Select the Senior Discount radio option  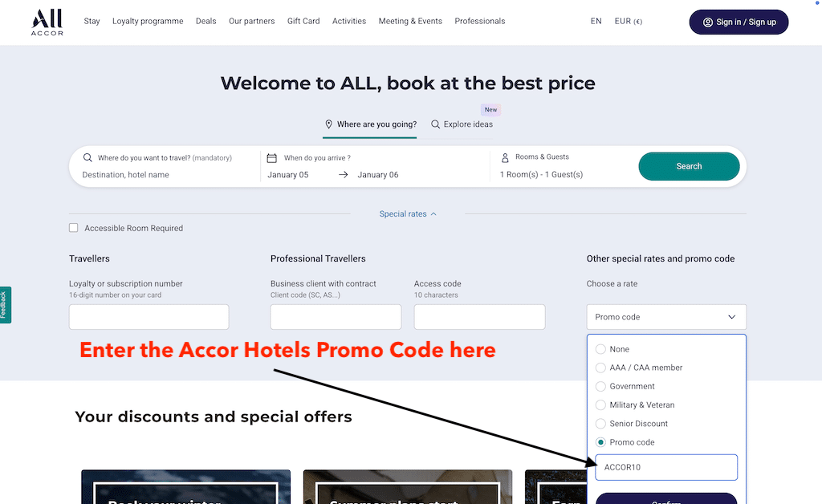(x=600, y=423)
